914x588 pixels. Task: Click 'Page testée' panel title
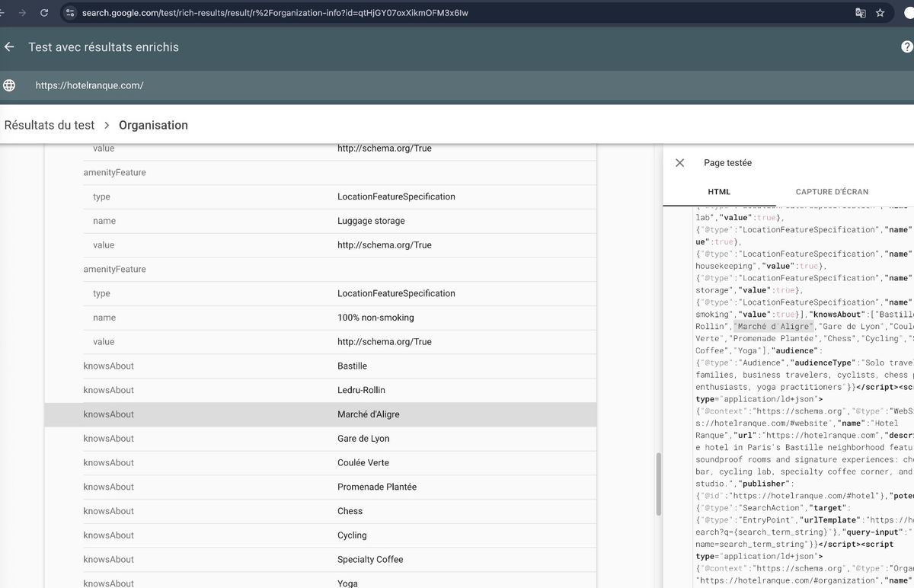[727, 163]
